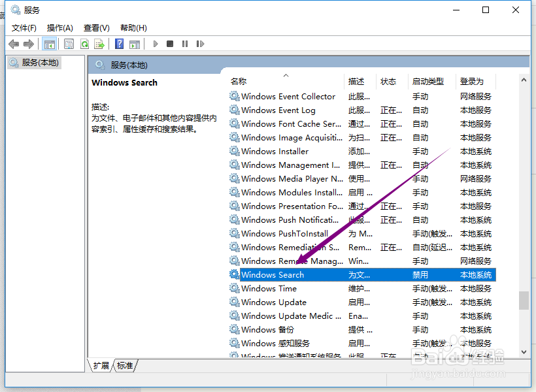
Task: Click the 服务 title bar gear icon
Action: (16, 10)
